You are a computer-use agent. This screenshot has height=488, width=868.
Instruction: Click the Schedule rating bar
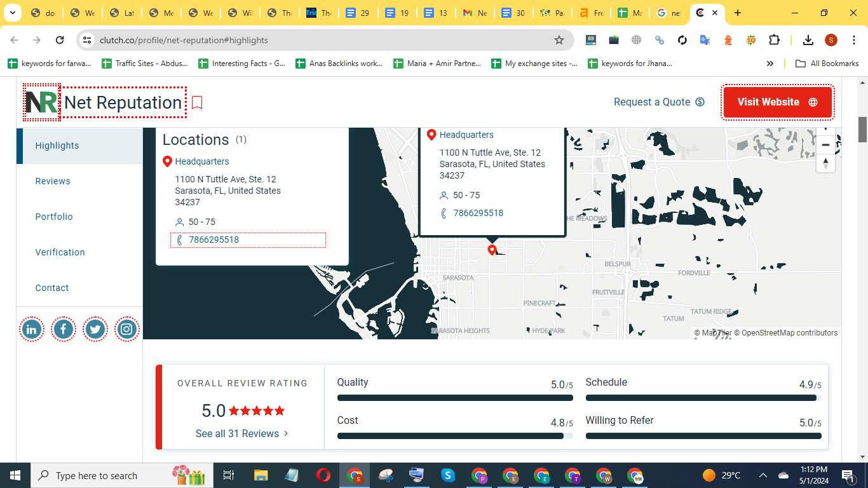(x=703, y=398)
